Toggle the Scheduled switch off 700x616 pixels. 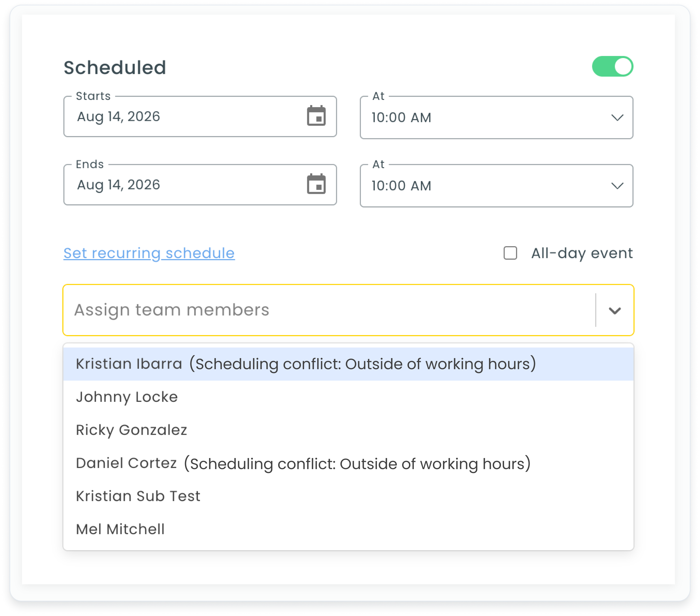(612, 66)
